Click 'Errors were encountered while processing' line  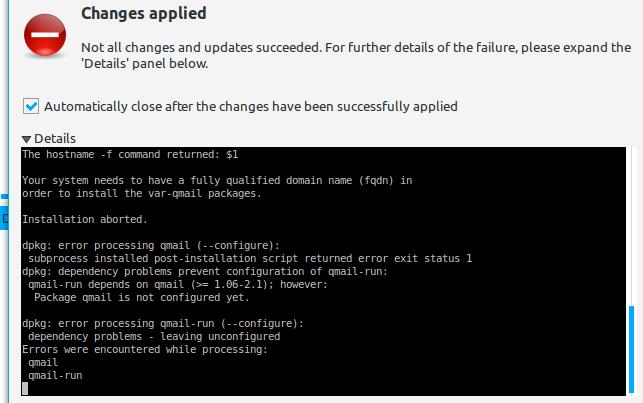pyautogui.click(x=145, y=349)
